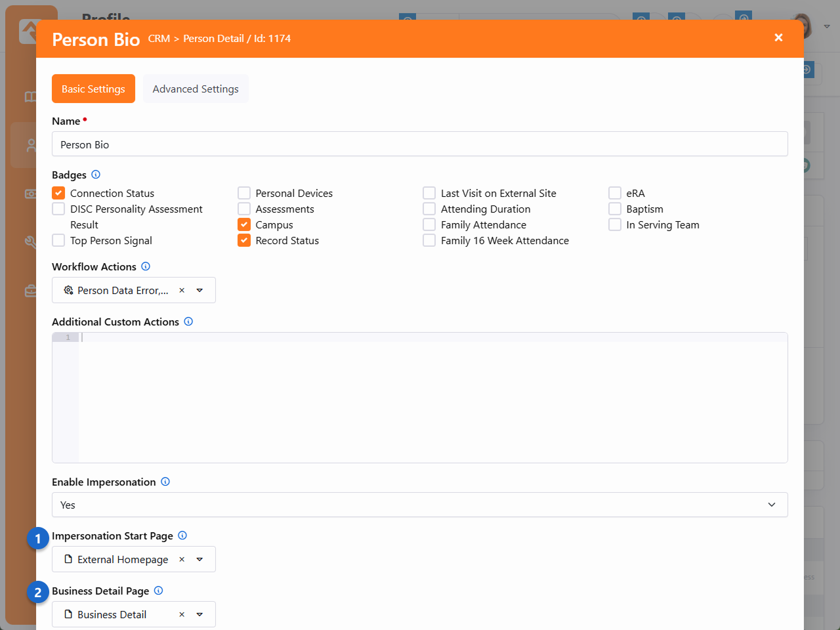Click the Workflow Actions info icon

pyautogui.click(x=146, y=266)
